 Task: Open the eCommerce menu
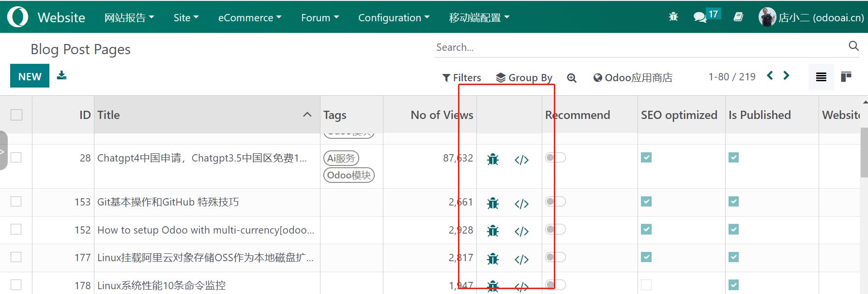click(249, 18)
